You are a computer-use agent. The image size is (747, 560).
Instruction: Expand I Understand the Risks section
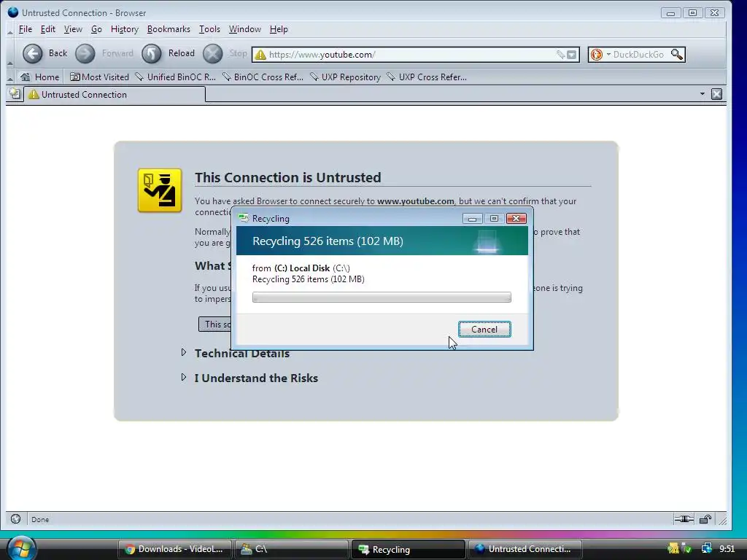(x=184, y=377)
